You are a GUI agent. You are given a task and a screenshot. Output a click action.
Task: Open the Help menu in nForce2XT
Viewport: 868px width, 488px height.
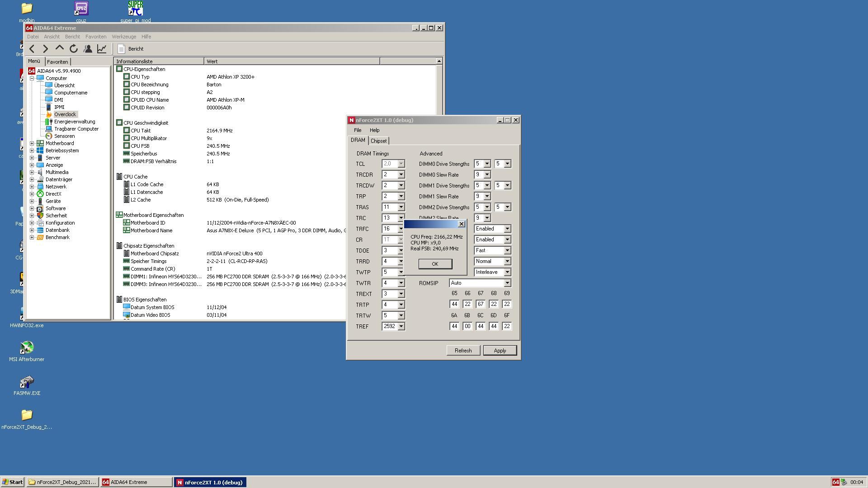(374, 130)
